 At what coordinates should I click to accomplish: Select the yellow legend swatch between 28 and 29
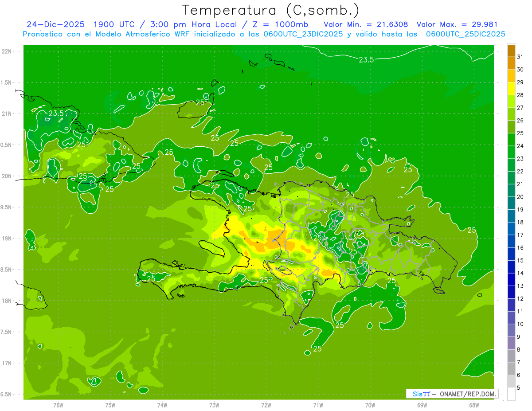point(511,89)
